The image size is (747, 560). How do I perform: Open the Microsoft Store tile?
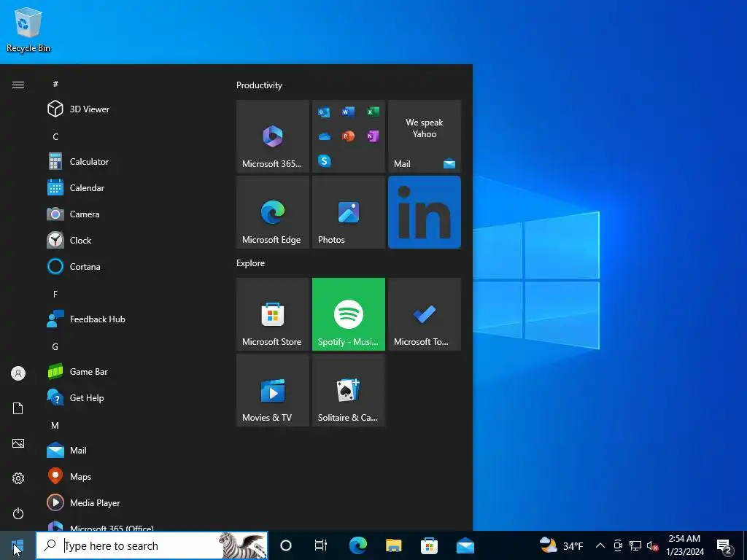[x=273, y=314]
